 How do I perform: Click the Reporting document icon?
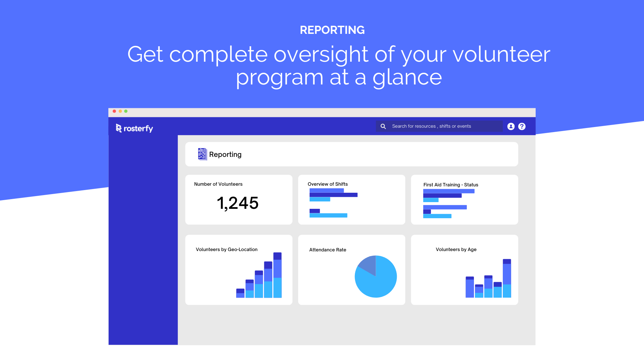click(x=202, y=154)
